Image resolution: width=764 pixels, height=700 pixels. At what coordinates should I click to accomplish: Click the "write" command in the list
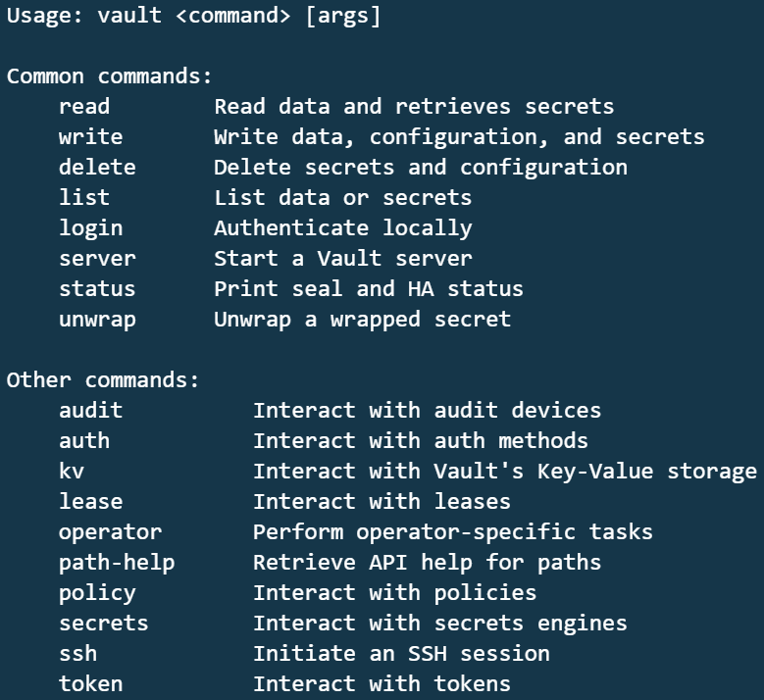coord(90,136)
